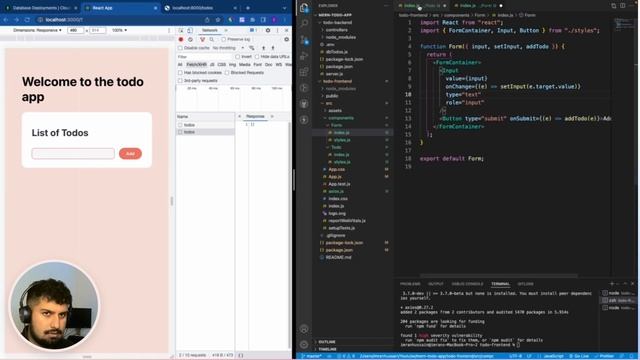
Task: Tick the Blocked Requests checkbox
Action: [x=227, y=73]
